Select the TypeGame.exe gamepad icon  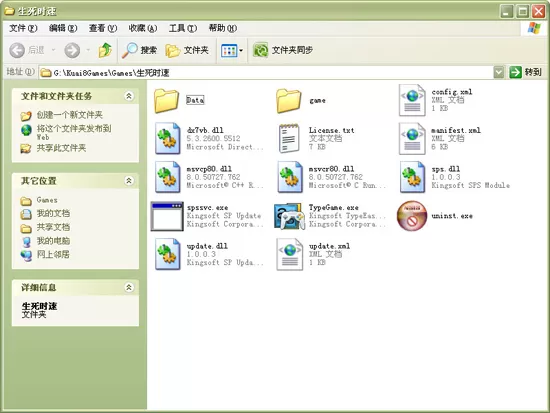[289, 216]
